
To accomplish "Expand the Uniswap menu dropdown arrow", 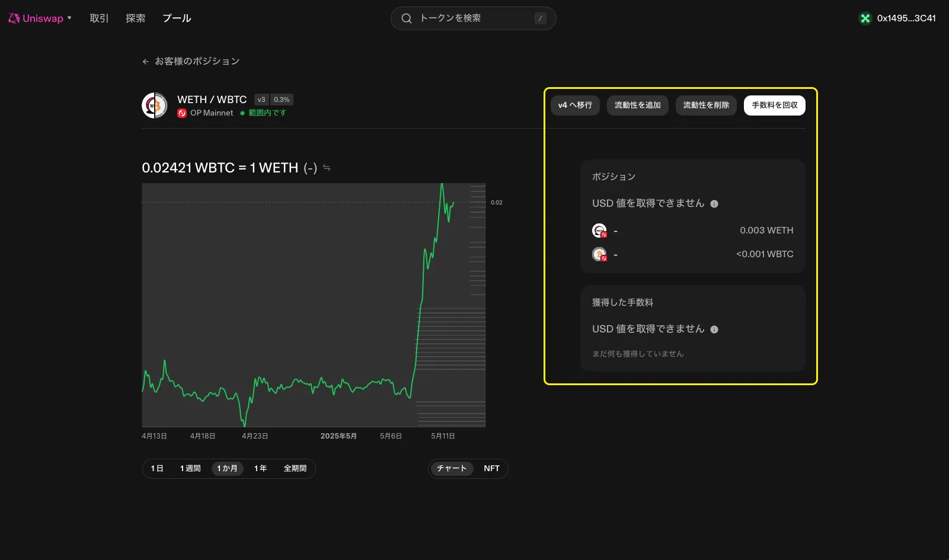I will pyautogui.click(x=69, y=18).
